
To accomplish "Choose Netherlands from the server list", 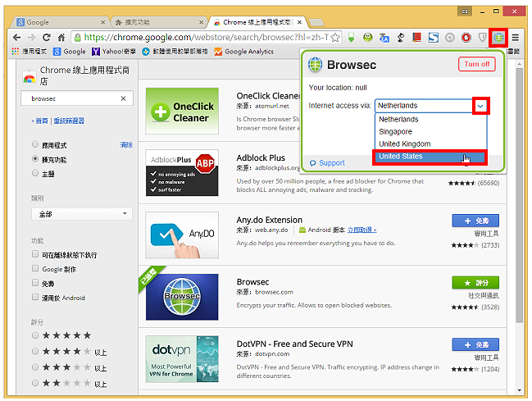I will [x=430, y=119].
